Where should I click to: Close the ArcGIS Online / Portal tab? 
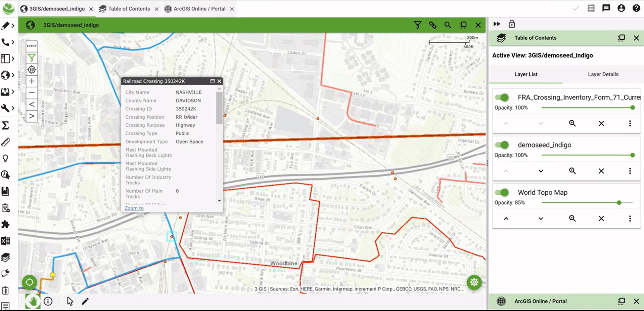click(x=232, y=9)
